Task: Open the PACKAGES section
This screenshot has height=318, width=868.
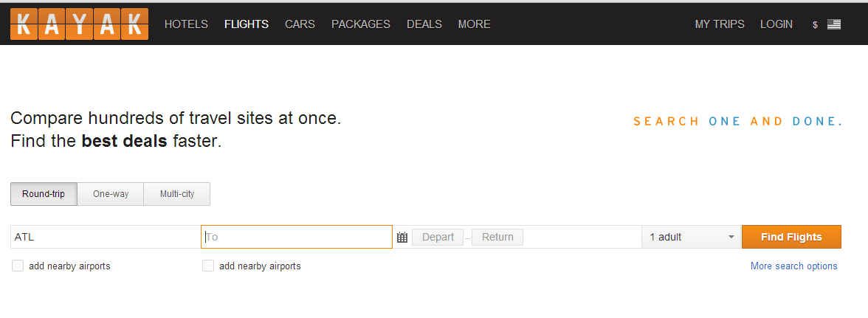Action: 361,24
